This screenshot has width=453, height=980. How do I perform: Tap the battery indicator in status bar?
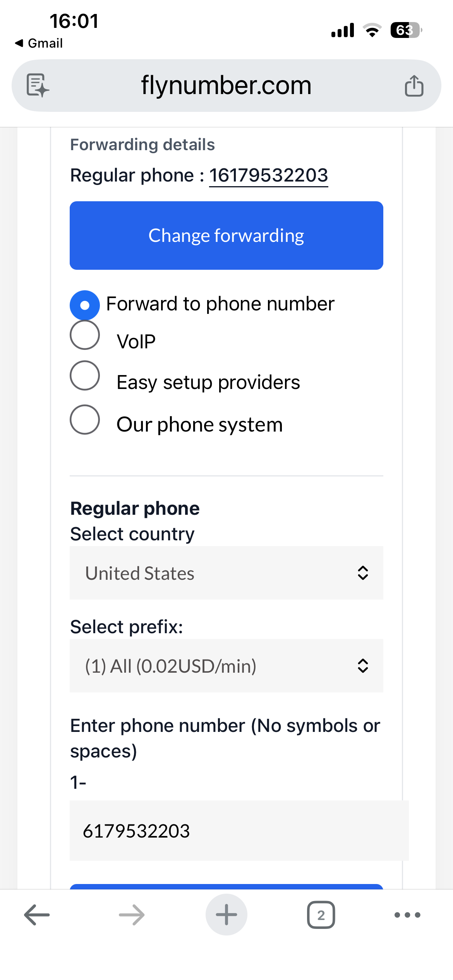[405, 30]
